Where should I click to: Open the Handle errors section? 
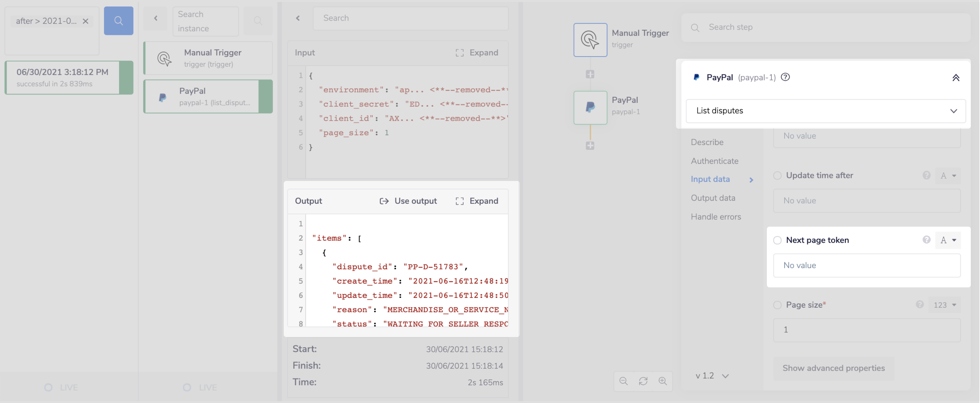(x=716, y=217)
